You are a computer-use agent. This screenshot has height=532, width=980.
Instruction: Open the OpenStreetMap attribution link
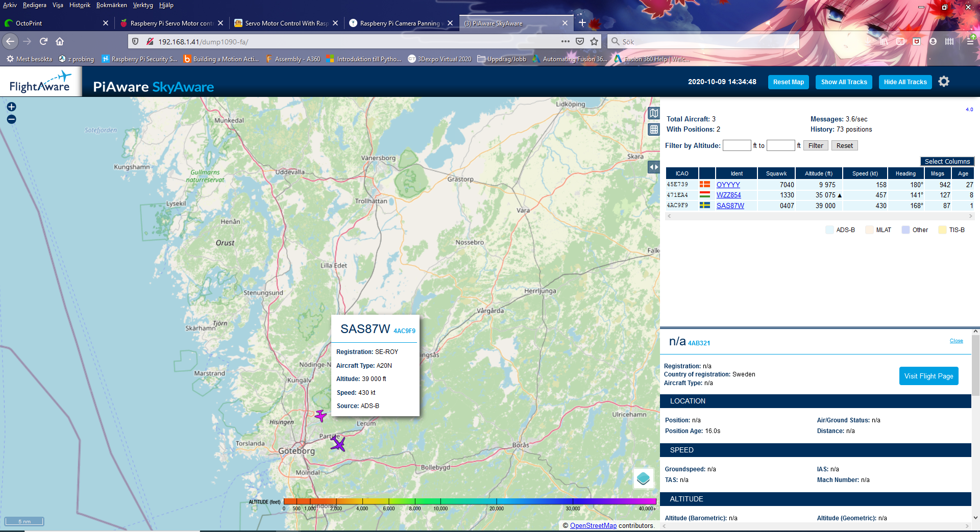pyautogui.click(x=593, y=525)
